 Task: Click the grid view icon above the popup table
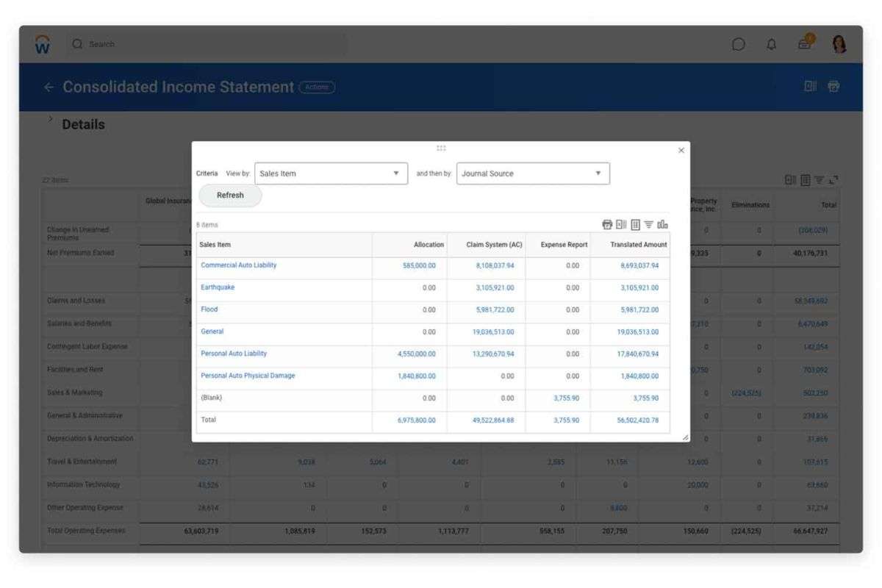click(x=634, y=225)
